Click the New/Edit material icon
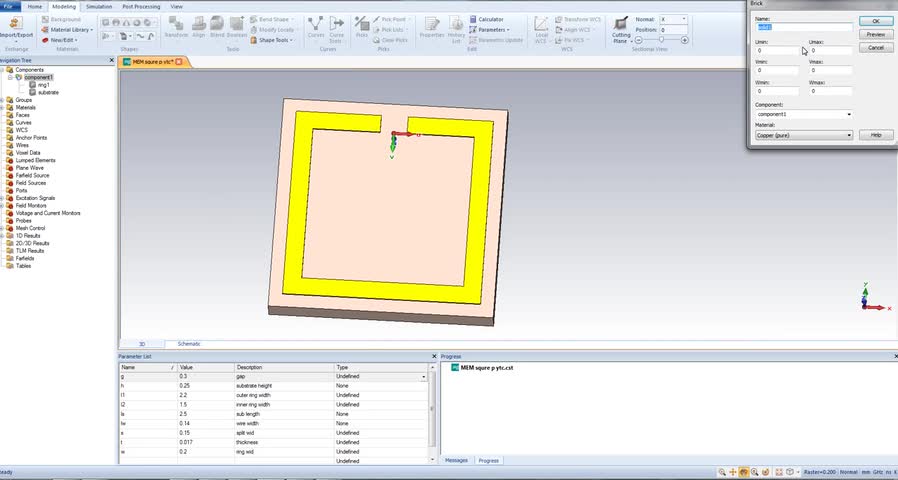 45,40
